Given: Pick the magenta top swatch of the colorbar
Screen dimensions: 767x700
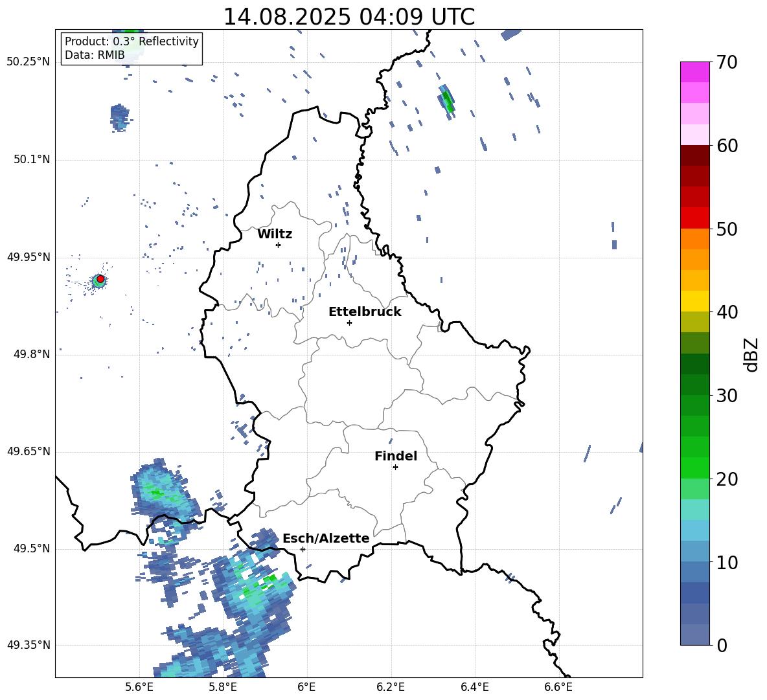Looking at the screenshot, I should (x=694, y=72).
